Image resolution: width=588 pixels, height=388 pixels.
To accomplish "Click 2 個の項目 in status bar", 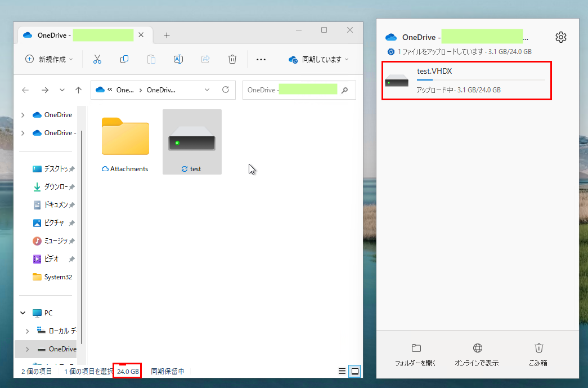I will [x=37, y=372].
